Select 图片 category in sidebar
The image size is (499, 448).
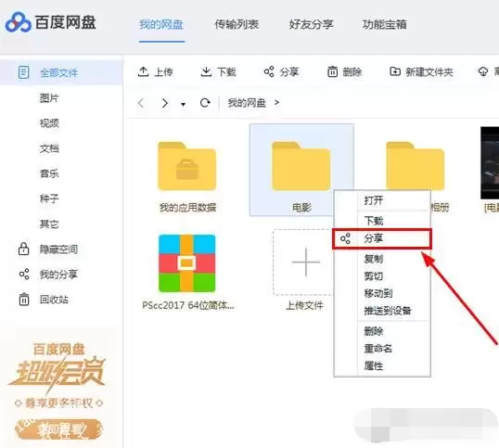click(49, 98)
